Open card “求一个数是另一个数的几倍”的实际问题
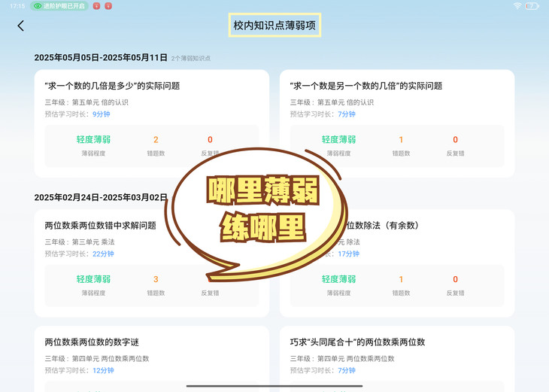The height and width of the screenshot is (392, 549). [x=397, y=123]
